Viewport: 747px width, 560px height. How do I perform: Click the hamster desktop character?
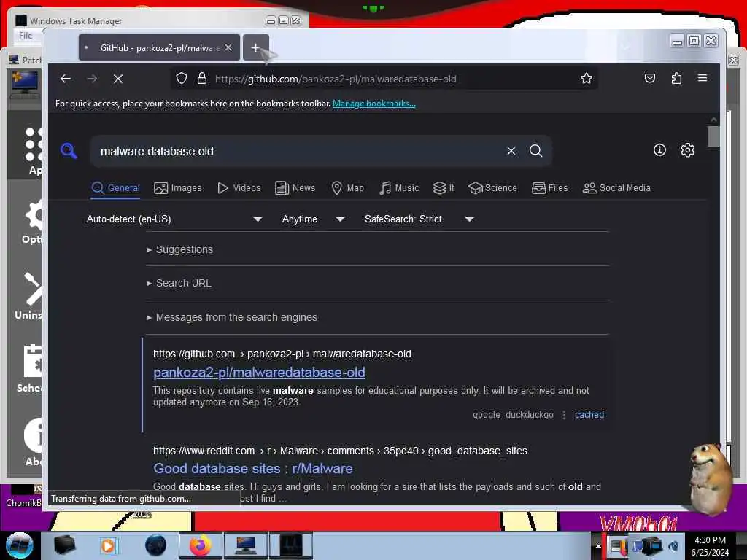pos(710,478)
